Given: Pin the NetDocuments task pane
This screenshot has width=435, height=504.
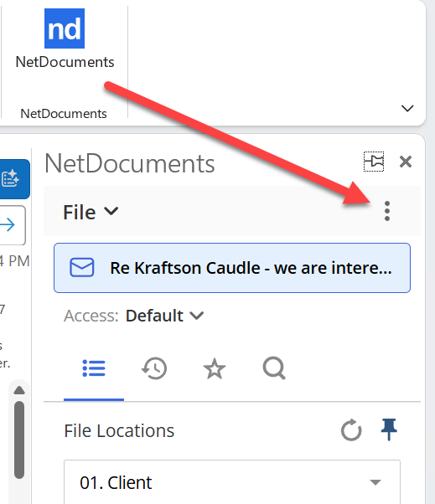Looking at the screenshot, I should click(x=374, y=162).
